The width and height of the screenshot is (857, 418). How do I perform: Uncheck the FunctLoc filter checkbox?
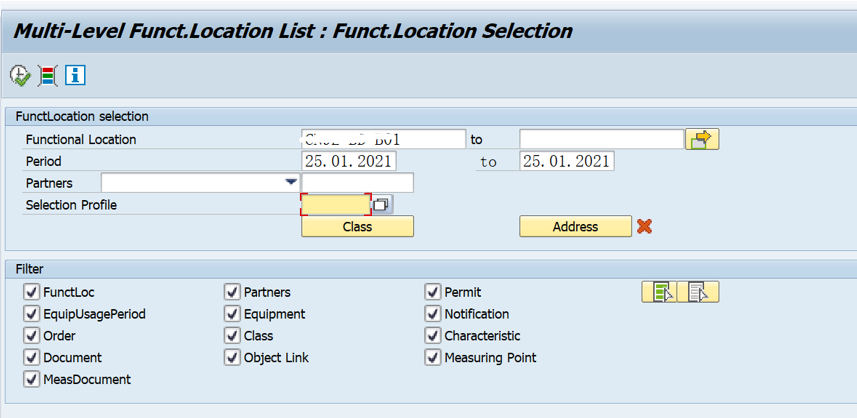31,292
